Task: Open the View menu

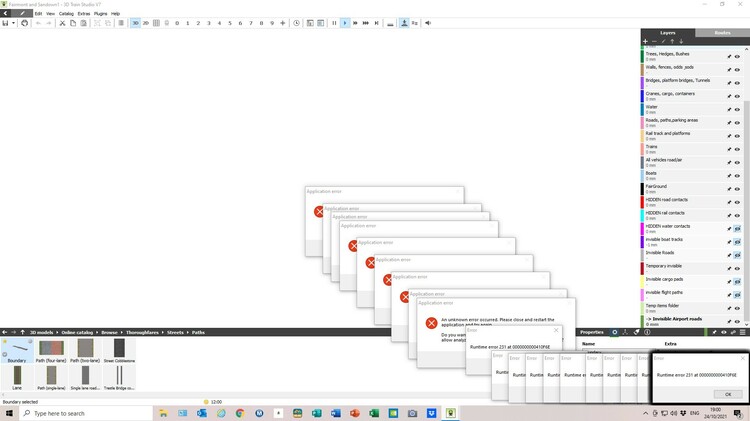Action: pos(50,13)
